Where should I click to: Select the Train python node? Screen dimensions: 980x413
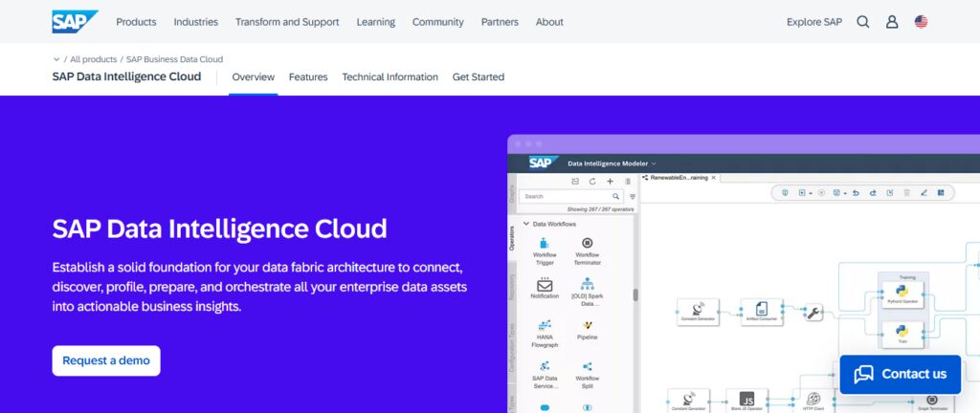902,335
